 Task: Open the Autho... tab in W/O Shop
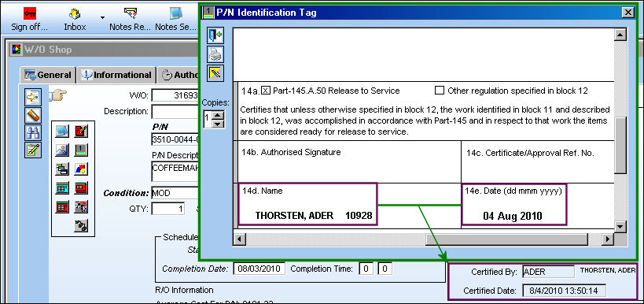179,76
